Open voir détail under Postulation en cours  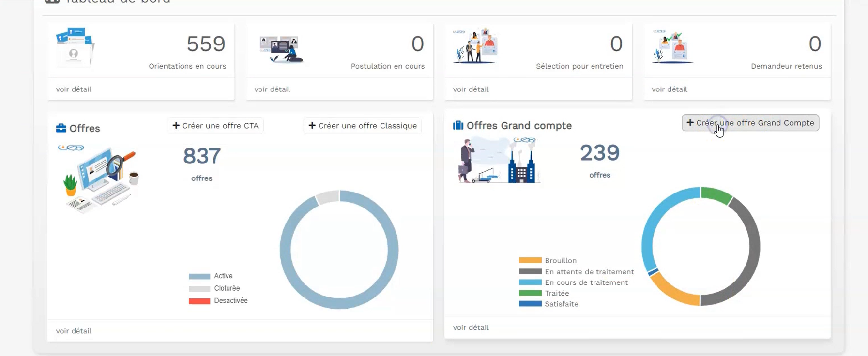pyautogui.click(x=272, y=89)
